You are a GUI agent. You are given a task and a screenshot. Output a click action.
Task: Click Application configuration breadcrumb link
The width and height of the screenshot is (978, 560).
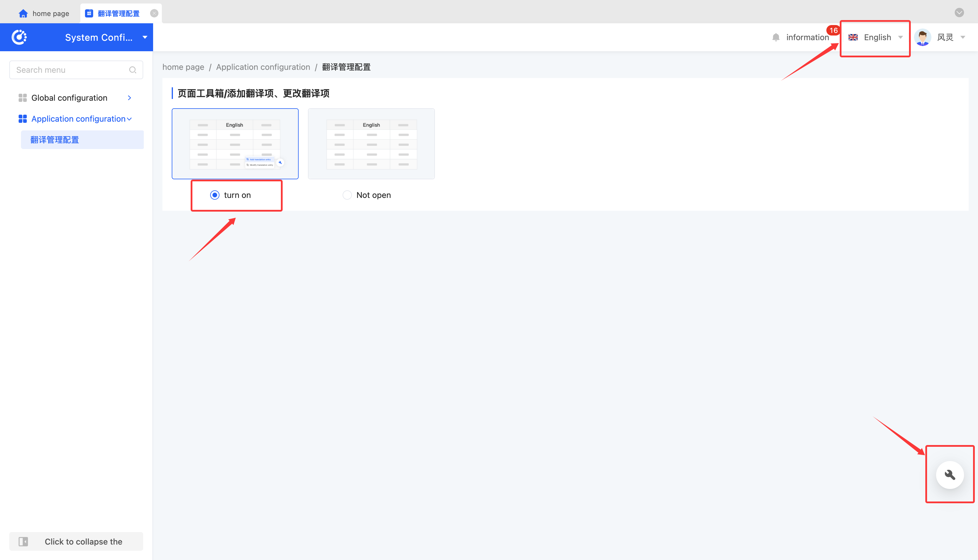click(263, 67)
